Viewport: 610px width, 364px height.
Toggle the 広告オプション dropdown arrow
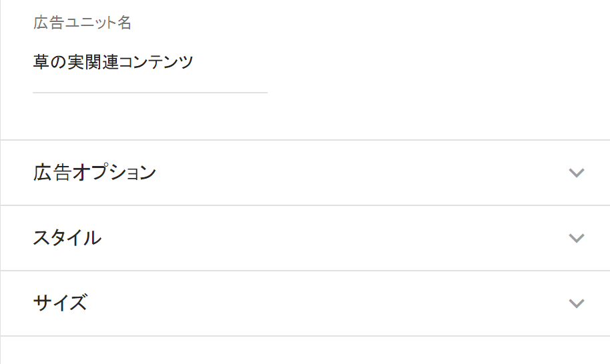(577, 173)
